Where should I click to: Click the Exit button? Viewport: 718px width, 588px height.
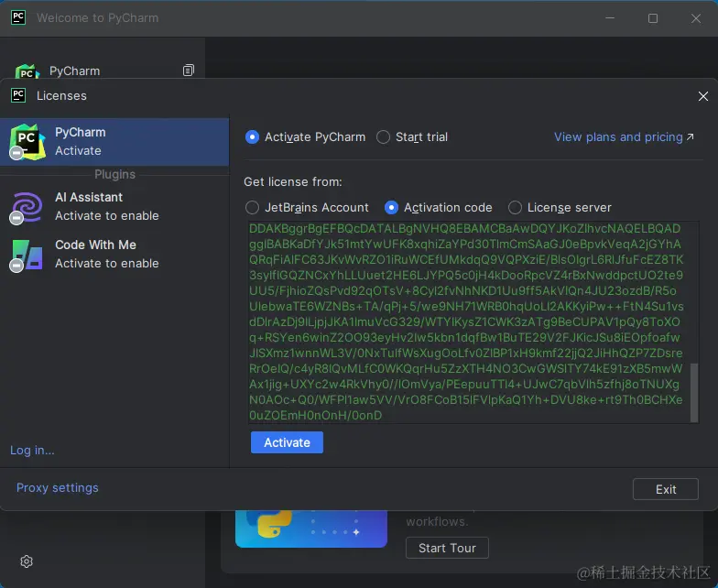tap(665, 489)
